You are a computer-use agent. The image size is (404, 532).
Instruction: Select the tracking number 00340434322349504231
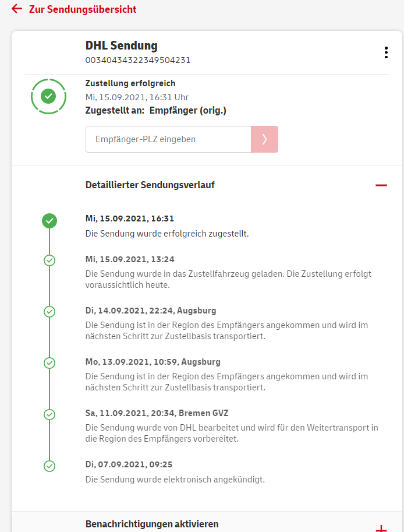[x=138, y=60]
